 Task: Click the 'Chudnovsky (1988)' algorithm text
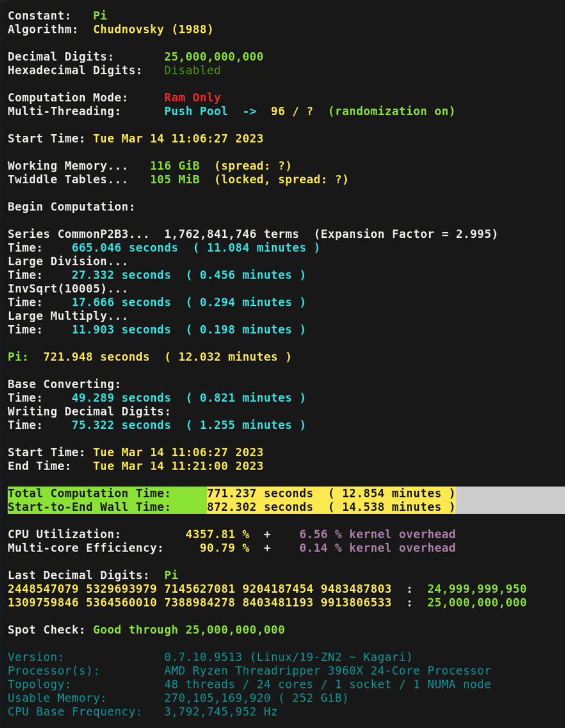coord(153,29)
